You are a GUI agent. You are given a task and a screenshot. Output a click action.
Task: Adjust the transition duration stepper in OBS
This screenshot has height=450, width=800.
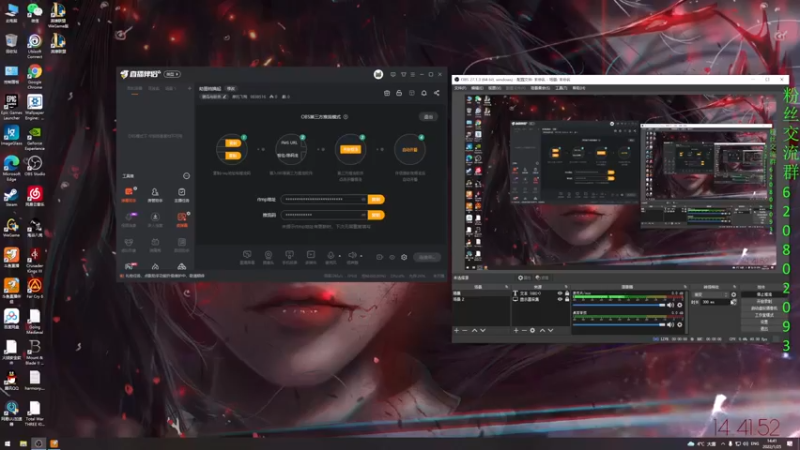point(734,302)
